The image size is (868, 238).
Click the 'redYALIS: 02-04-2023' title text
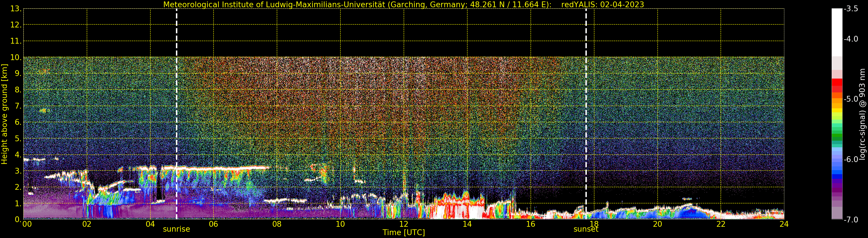point(602,4)
